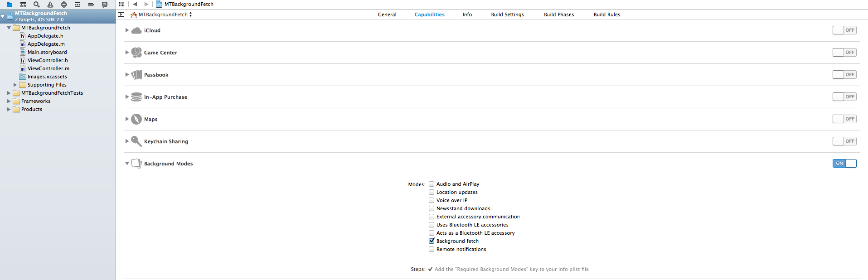Click the Keychain Sharing key icon

[x=136, y=141]
